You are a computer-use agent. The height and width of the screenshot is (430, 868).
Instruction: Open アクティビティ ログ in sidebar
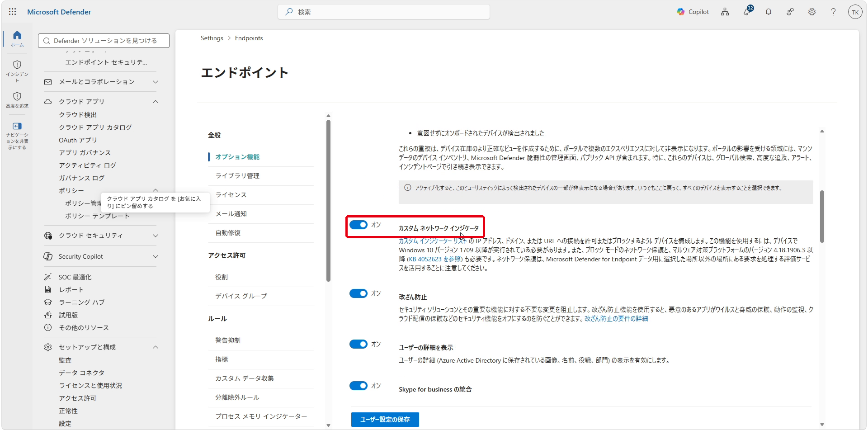(x=87, y=165)
